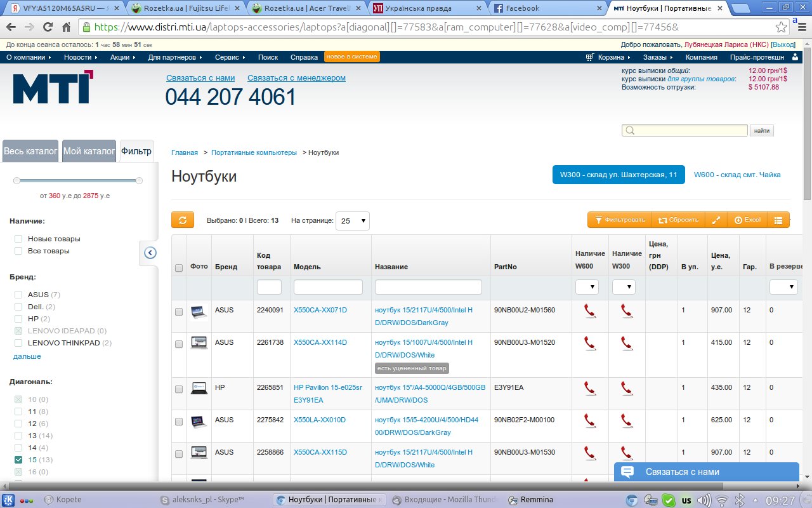Click the W600 phone icon for X550LA-XX010D
The image size is (812, 508).
(590, 420)
